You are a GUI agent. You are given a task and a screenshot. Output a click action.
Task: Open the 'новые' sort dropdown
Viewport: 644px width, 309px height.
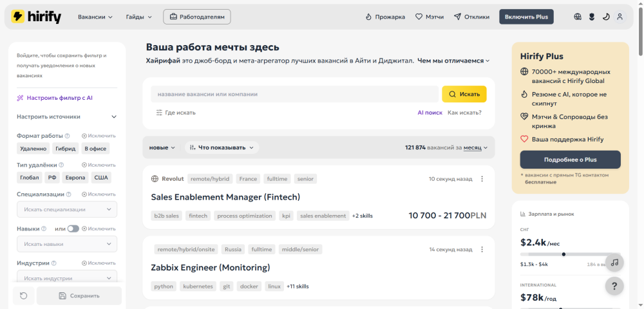pyautogui.click(x=162, y=147)
